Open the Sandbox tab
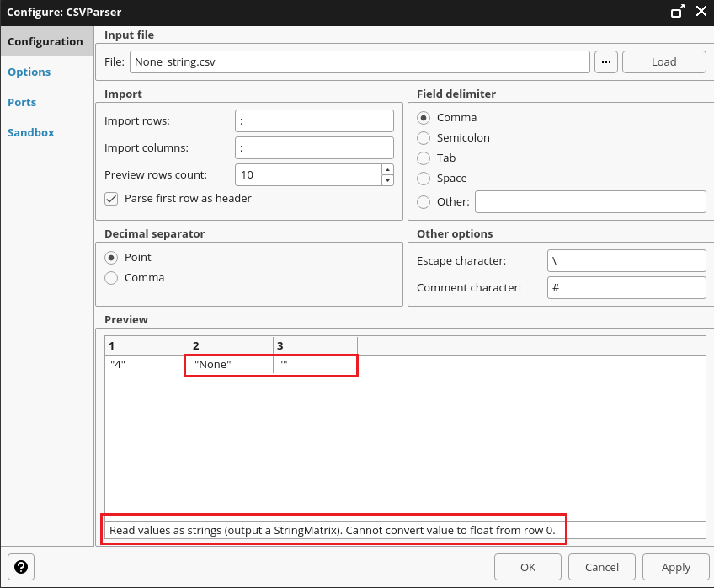 point(31,132)
